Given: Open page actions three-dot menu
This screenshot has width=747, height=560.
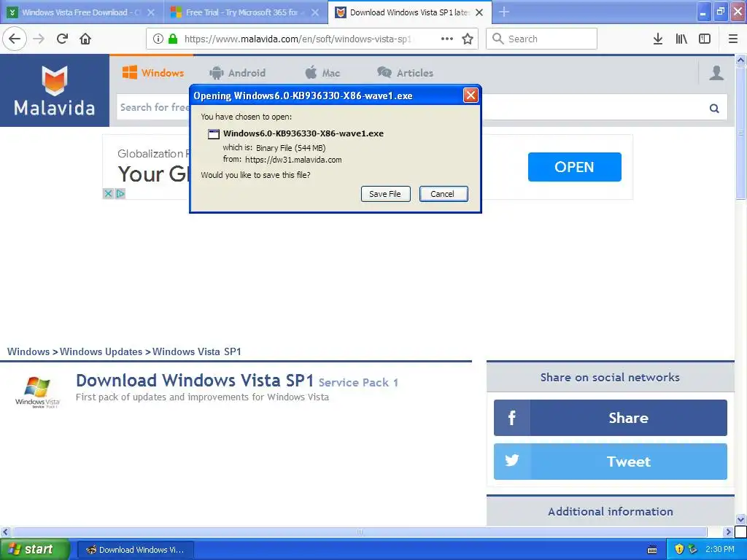Looking at the screenshot, I should [447, 39].
